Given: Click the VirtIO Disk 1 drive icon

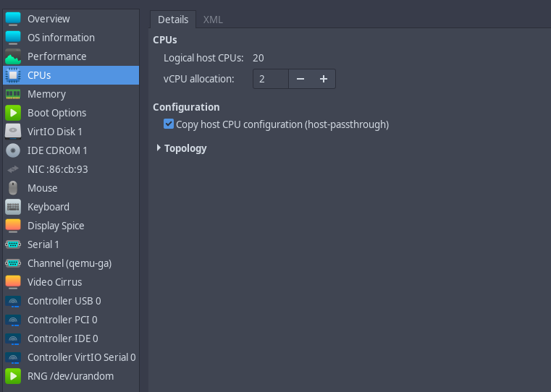Looking at the screenshot, I should [x=13, y=132].
